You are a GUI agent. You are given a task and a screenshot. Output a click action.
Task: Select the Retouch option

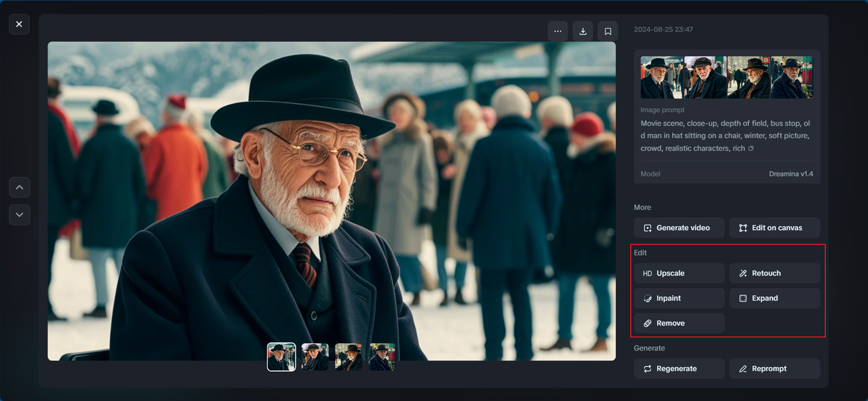point(774,273)
